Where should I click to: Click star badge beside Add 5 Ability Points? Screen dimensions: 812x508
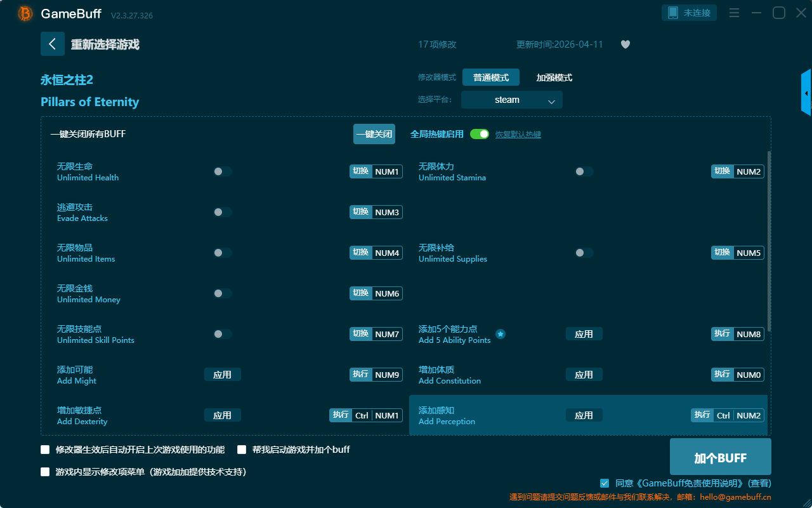tap(501, 334)
